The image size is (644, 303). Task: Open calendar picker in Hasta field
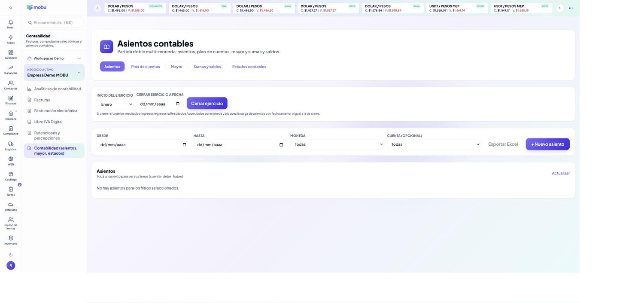tap(281, 145)
